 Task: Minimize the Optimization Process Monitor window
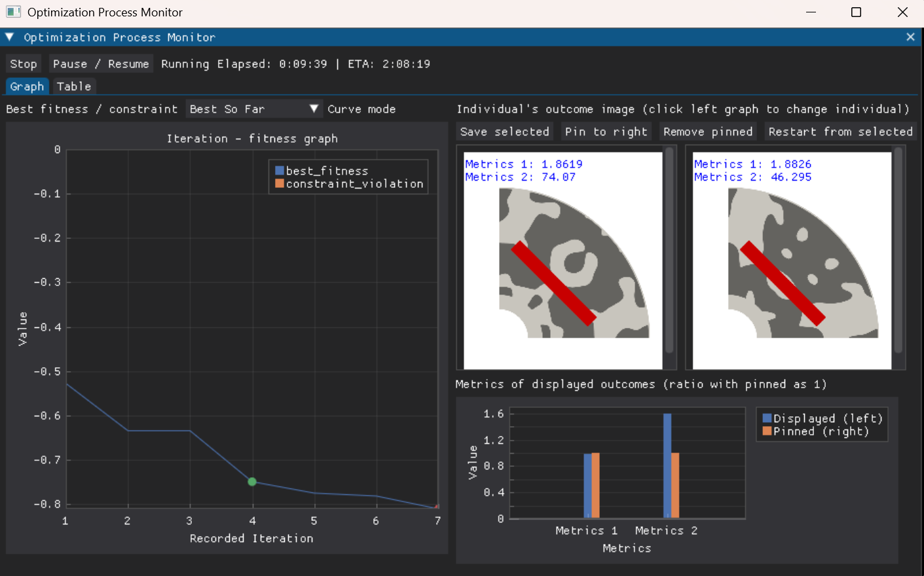[811, 12]
